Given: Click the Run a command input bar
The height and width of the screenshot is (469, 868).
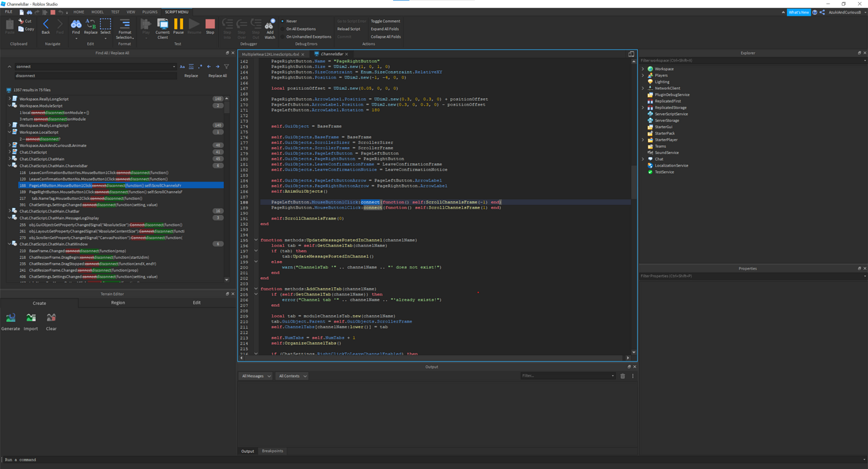Looking at the screenshot, I should click(434, 460).
